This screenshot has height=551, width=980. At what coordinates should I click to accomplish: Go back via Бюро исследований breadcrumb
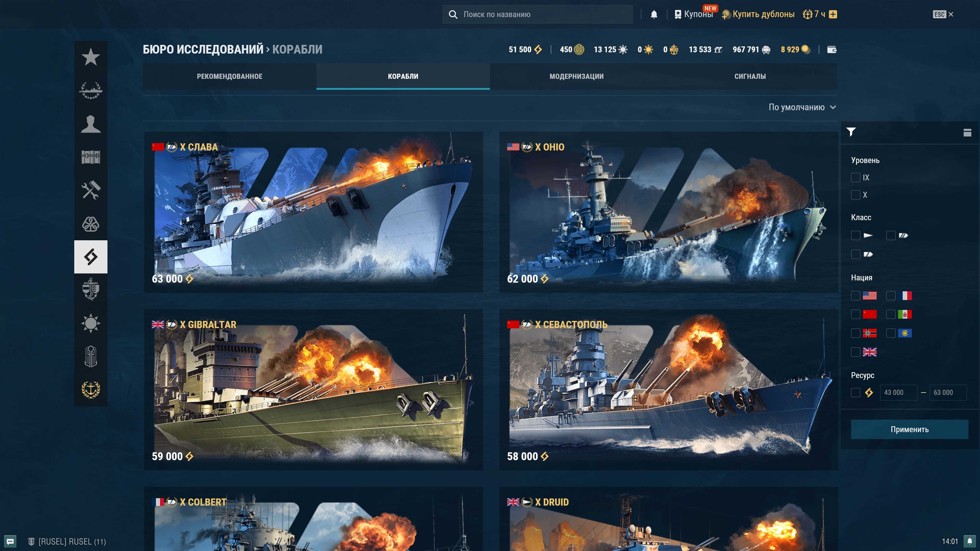(x=203, y=49)
